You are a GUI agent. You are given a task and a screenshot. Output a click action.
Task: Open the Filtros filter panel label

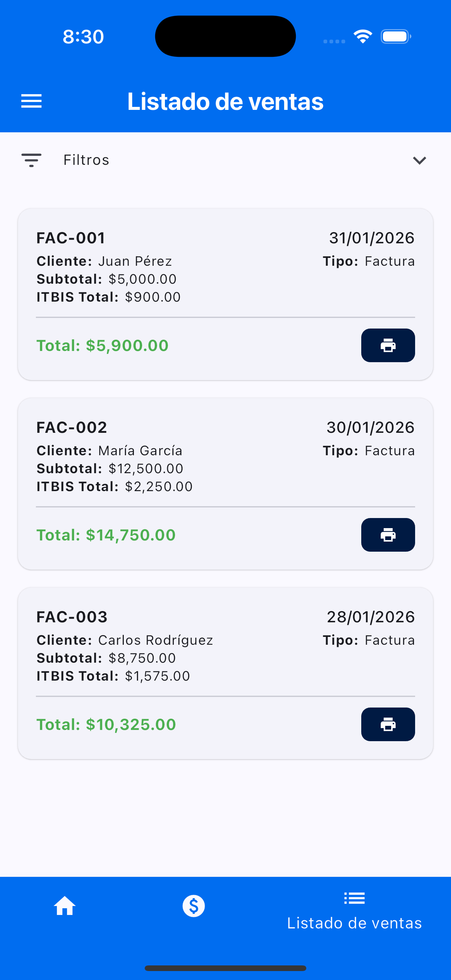click(86, 160)
